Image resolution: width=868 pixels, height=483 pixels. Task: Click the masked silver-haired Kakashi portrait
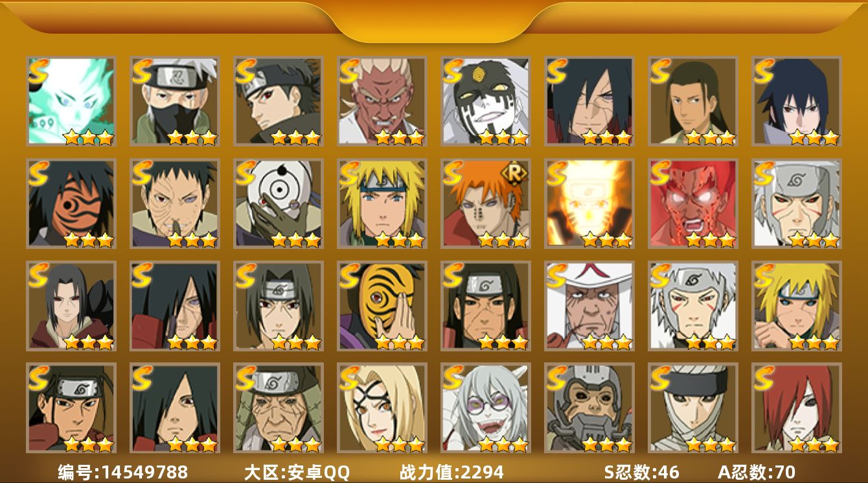point(175,100)
